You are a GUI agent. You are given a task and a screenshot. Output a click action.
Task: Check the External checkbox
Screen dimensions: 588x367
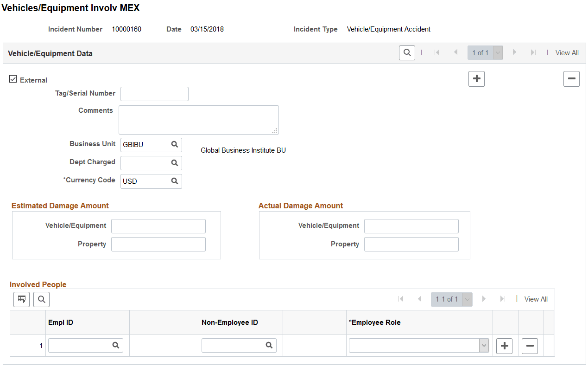point(13,78)
